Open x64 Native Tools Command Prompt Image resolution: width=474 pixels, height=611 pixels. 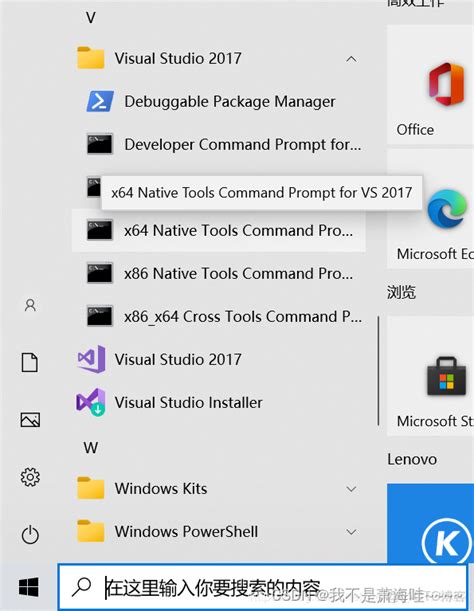pyautogui.click(x=218, y=230)
